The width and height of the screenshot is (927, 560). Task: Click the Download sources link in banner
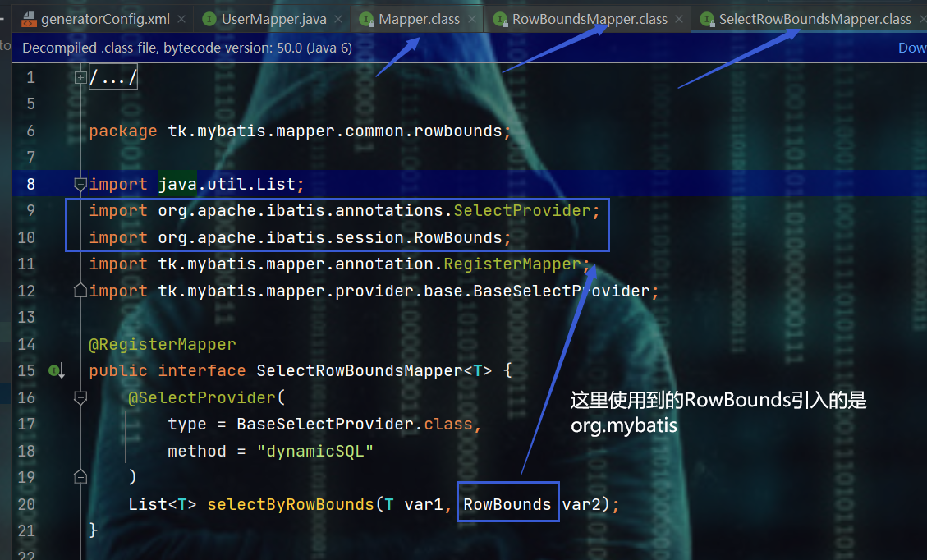(x=911, y=48)
